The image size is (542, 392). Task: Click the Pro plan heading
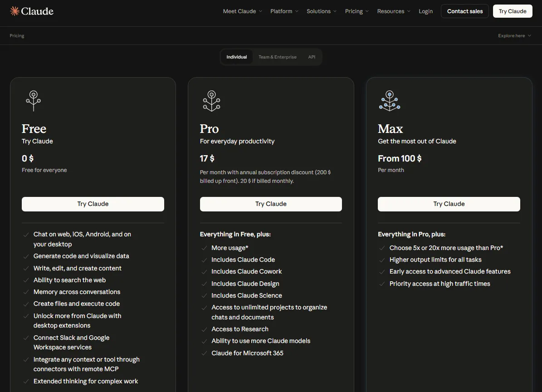click(x=209, y=128)
